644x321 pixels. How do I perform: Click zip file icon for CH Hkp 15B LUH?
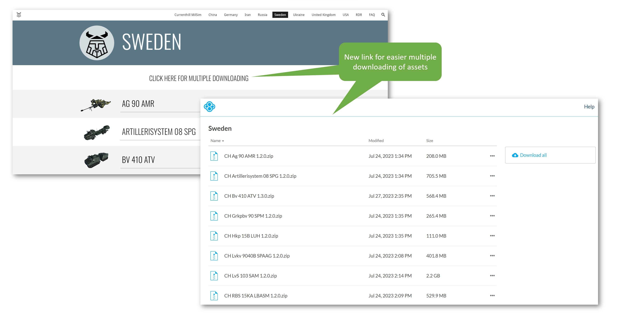[214, 236]
